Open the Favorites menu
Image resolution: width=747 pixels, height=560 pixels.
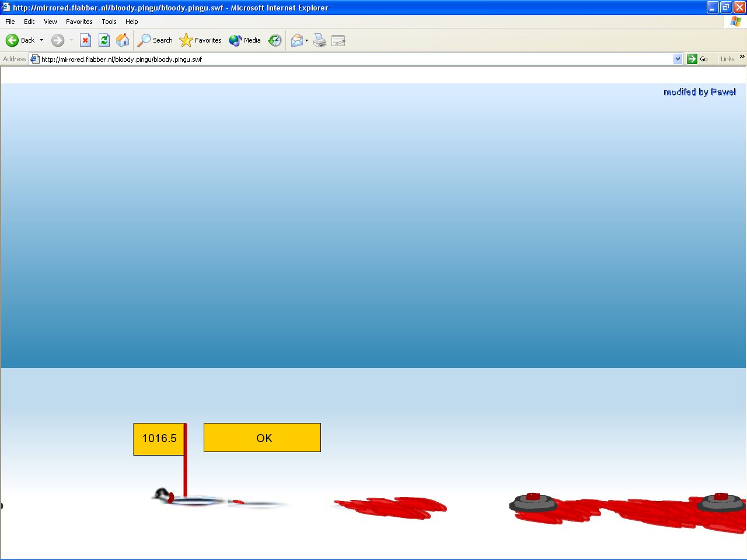[79, 22]
